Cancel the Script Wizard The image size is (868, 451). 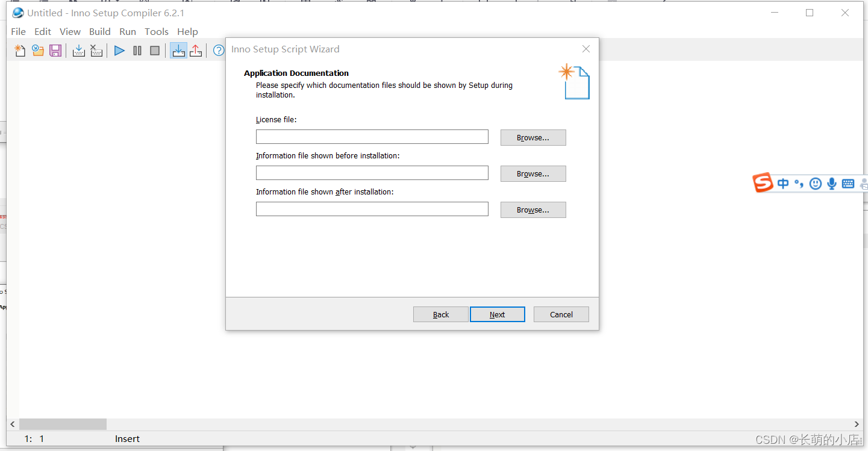tap(561, 314)
